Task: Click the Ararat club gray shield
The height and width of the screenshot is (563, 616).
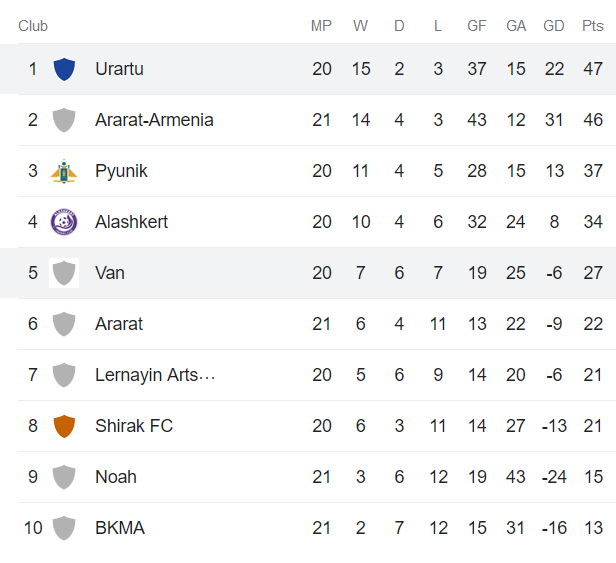Action: (64, 324)
